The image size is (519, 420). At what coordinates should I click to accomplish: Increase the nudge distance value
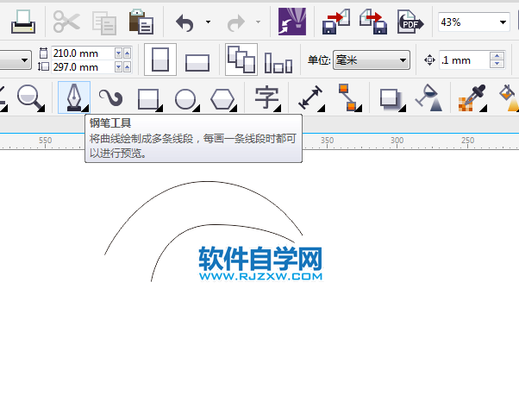[x=496, y=56]
